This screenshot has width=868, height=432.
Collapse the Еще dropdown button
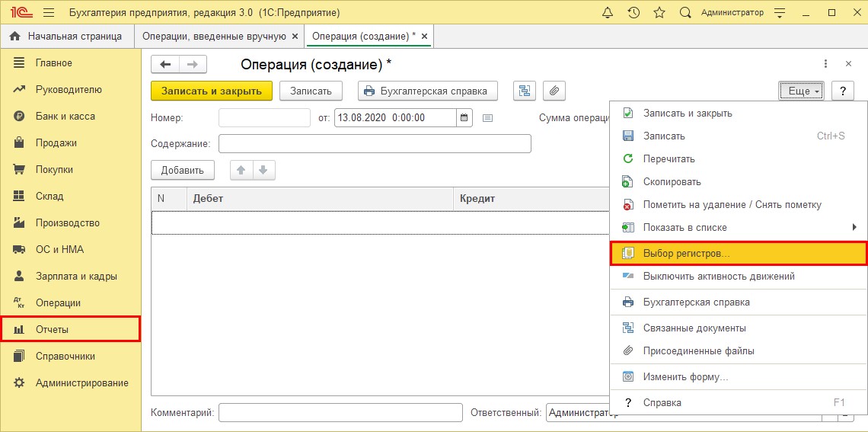[802, 91]
